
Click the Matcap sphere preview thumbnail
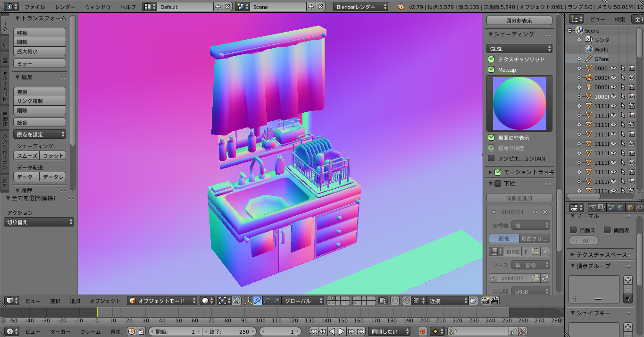coord(519,103)
